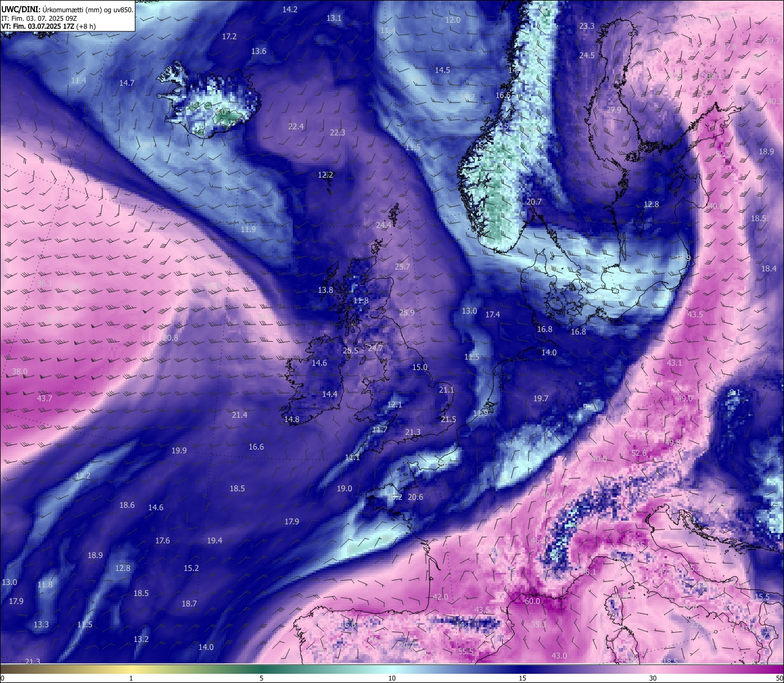Screen dimensions: 784x683
Task: Click the 42.0 value over southwestern France
Action: (440, 597)
